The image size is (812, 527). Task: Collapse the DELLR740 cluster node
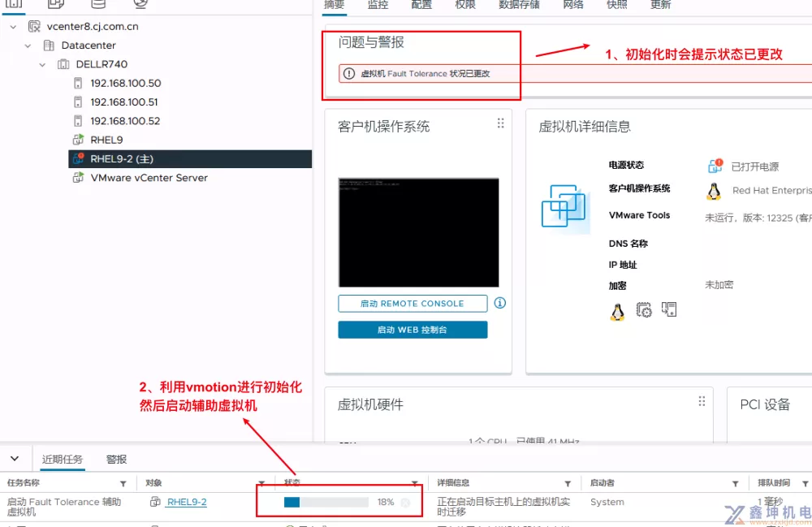[x=42, y=65]
